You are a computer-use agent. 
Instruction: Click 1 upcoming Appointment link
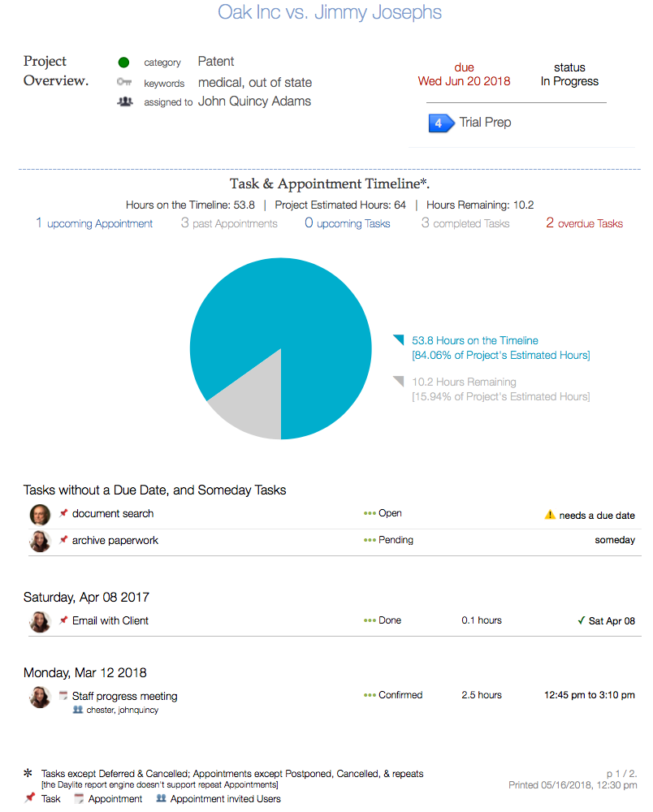point(93,223)
